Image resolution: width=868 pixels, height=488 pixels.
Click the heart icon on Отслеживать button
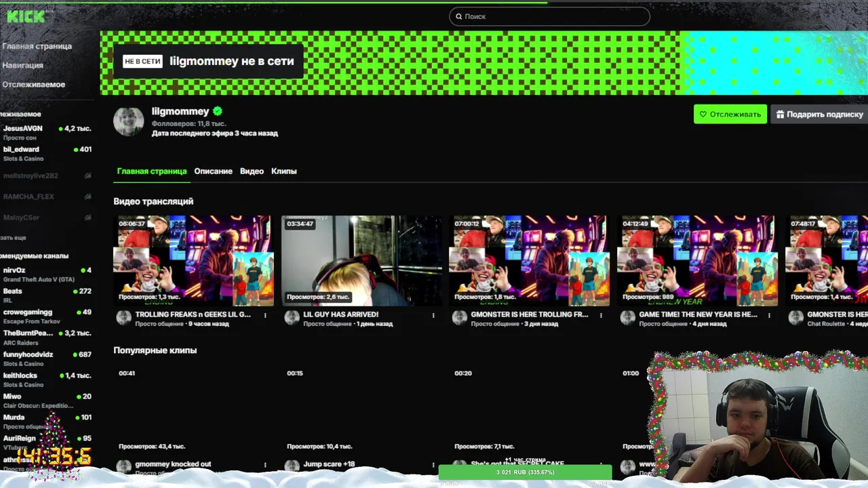[x=703, y=114]
